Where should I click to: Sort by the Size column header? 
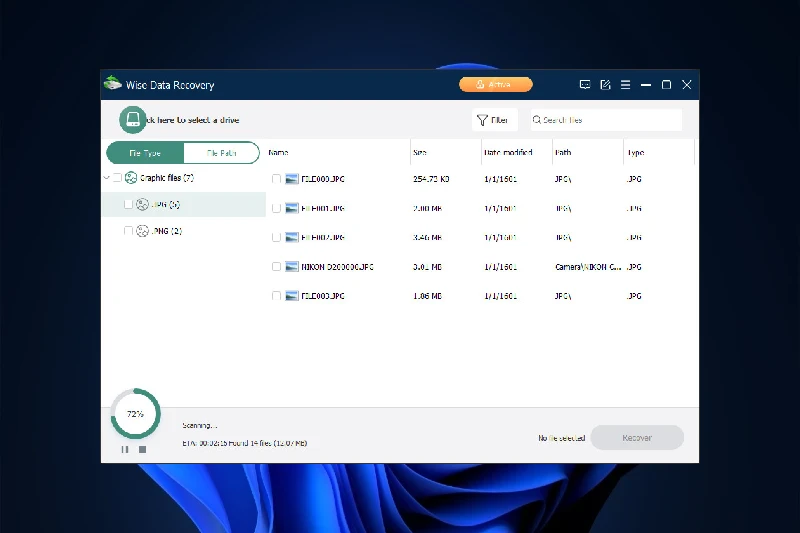[x=419, y=153]
